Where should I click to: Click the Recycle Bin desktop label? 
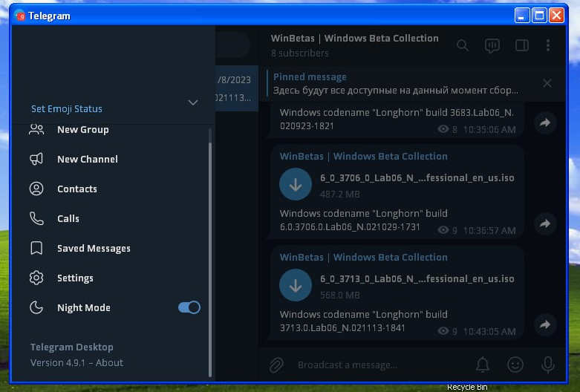[x=467, y=388]
